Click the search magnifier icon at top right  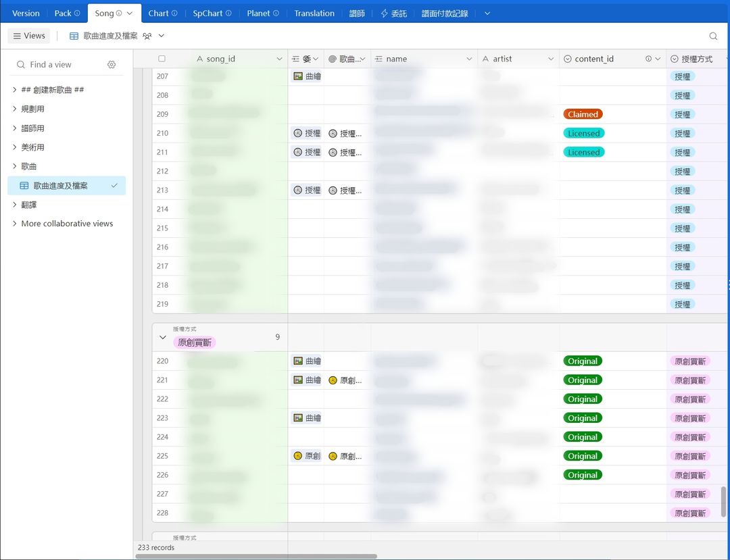pyautogui.click(x=713, y=36)
